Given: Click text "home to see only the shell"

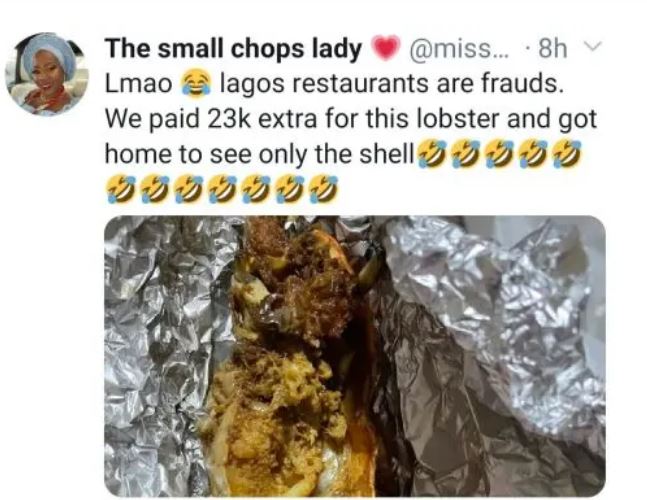Looking at the screenshot, I should pyautogui.click(x=260, y=154).
